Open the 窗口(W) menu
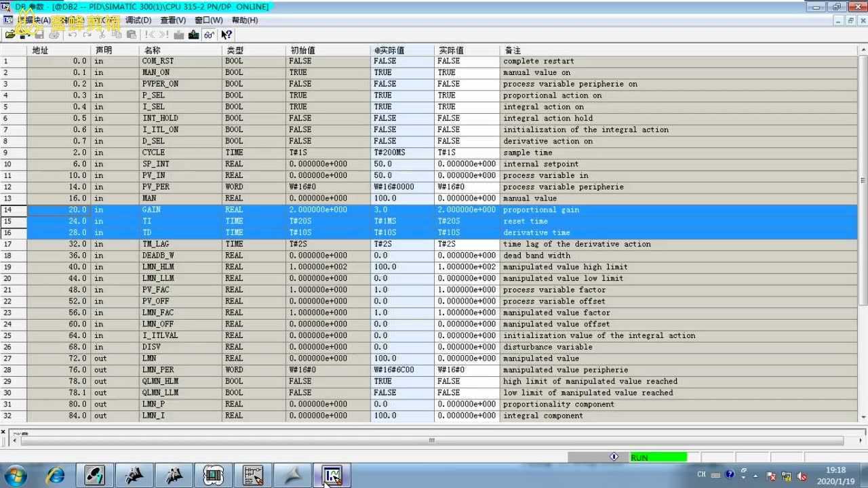The width and height of the screenshot is (868, 488). [x=208, y=20]
